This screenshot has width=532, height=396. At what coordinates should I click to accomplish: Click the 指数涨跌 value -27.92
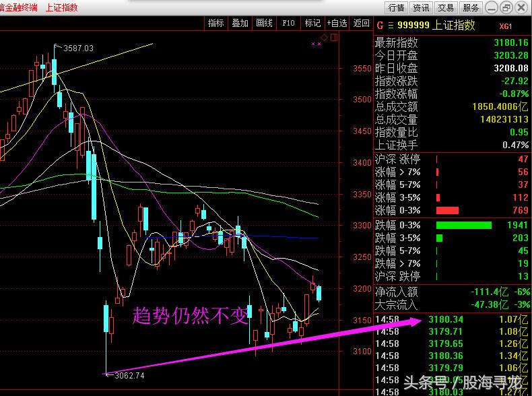tap(514, 81)
